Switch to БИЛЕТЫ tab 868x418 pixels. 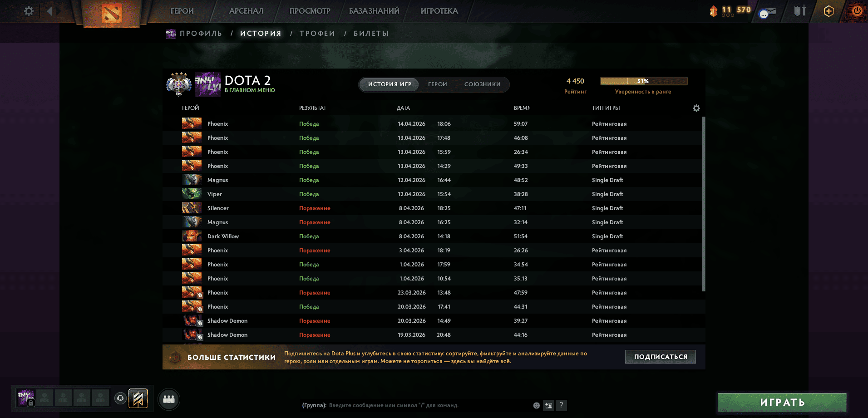pyautogui.click(x=371, y=34)
